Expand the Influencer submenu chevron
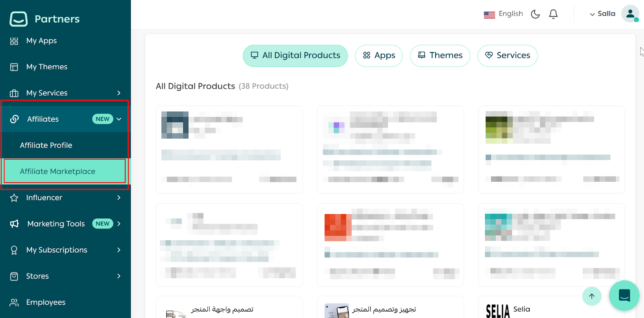Viewport: 644px width, 318px height. [119, 197]
